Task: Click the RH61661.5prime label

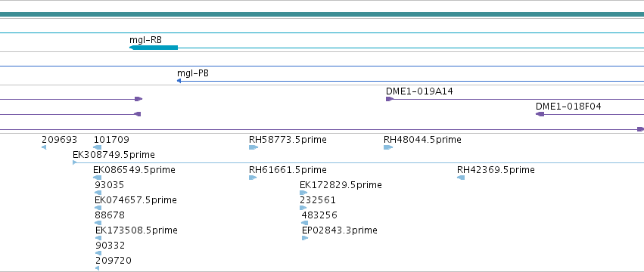Action: [x=288, y=170]
